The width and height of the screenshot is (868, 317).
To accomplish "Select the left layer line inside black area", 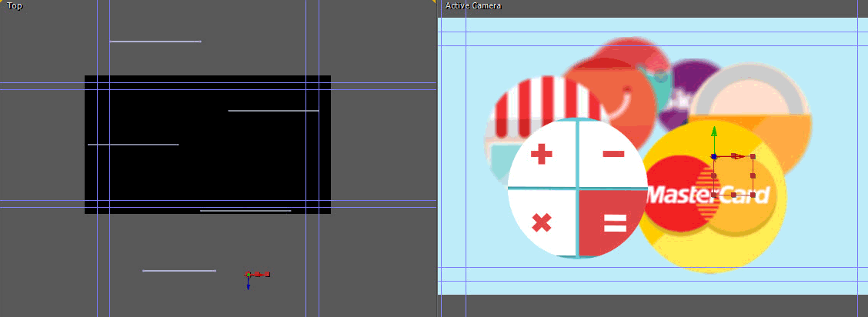I will [x=133, y=145].
